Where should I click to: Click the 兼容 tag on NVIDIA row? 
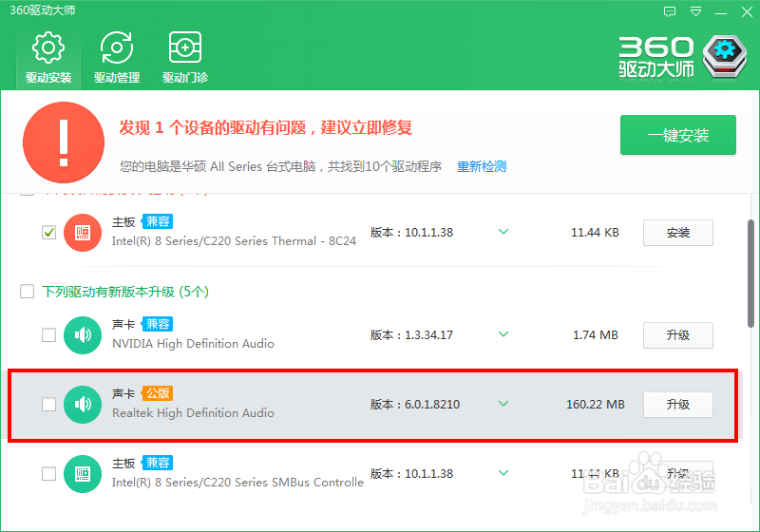(158, 324)
